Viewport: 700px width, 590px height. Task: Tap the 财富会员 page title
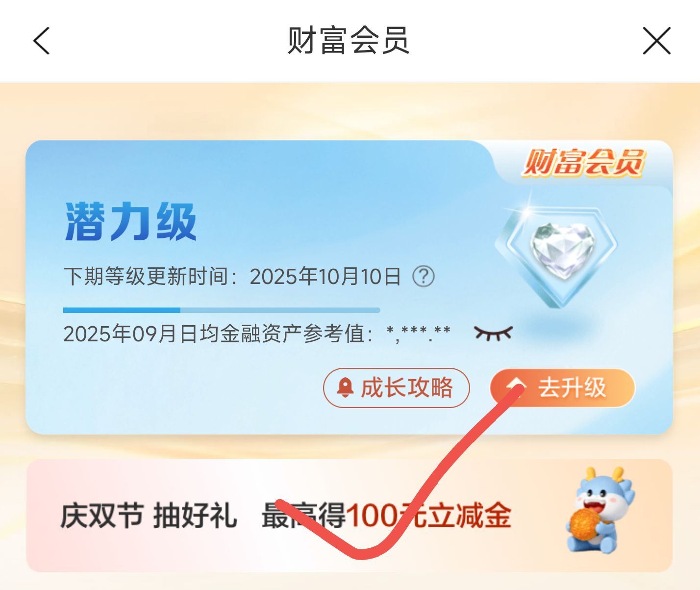pyautogui.click(x=348, y=40)
